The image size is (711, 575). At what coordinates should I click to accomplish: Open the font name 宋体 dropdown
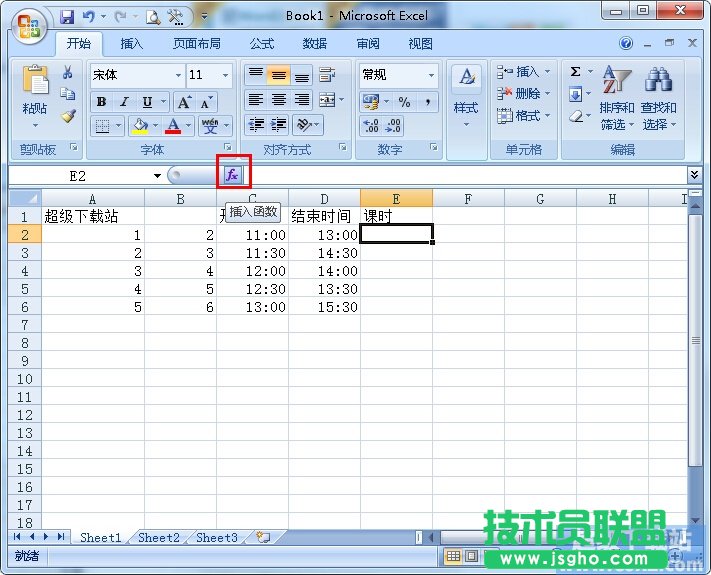(x=178, y=75)
